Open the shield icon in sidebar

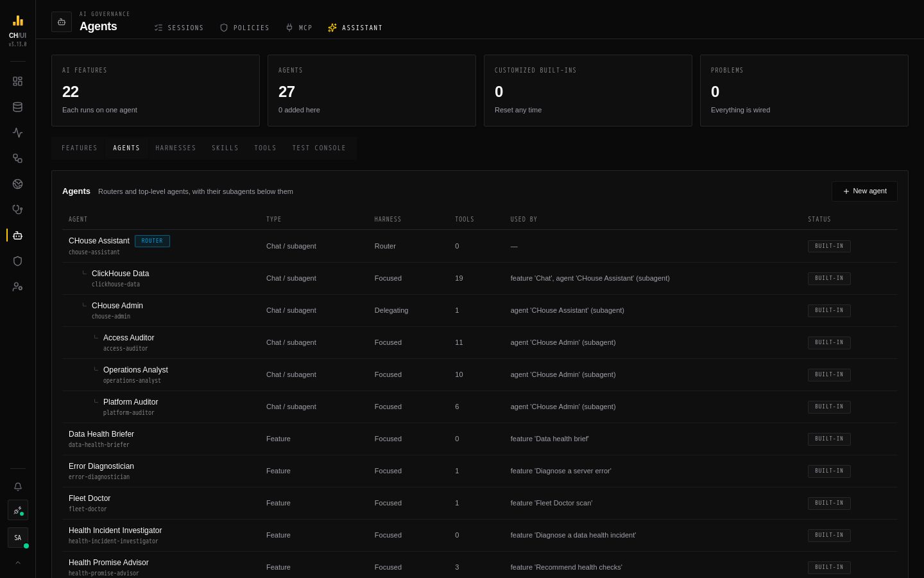(17, 261)
